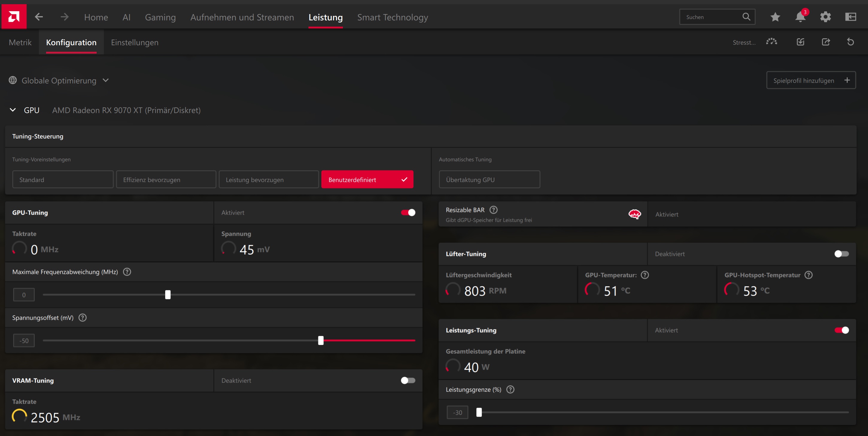Click the sidebar panel toggle icon
The height and width of the screenshot is (436, 868).
pyautogui.click(x=850, y=17)
